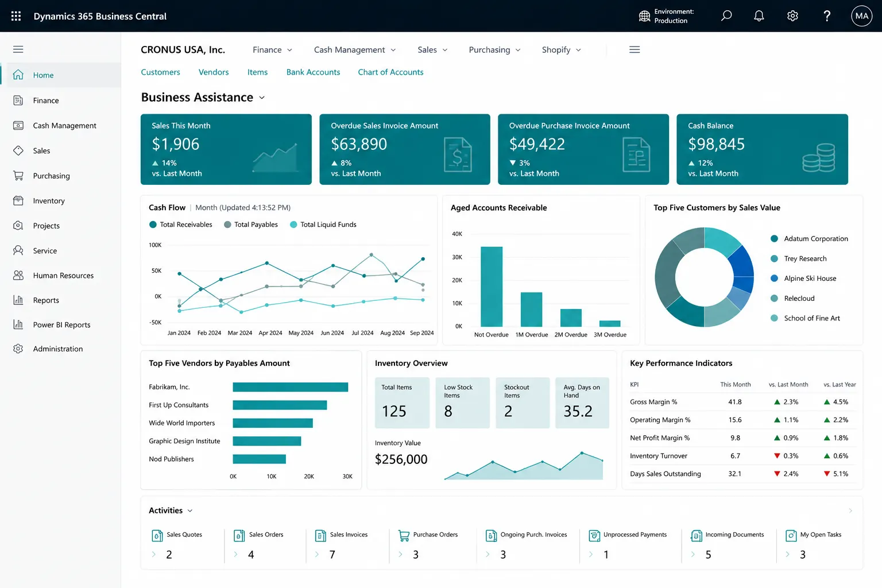
Task: Open the Customers link
Action: tap(160, 72)
